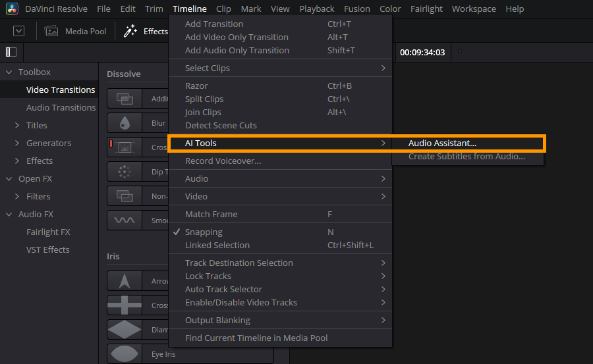Open the AI Tools submenu

[x=280, y=143]
